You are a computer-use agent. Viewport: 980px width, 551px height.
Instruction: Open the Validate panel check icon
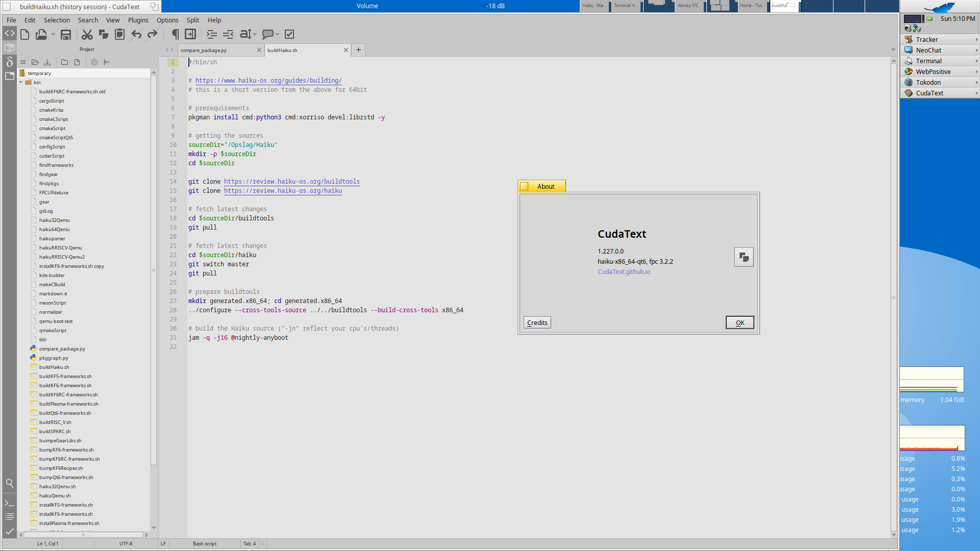[10, 531]
